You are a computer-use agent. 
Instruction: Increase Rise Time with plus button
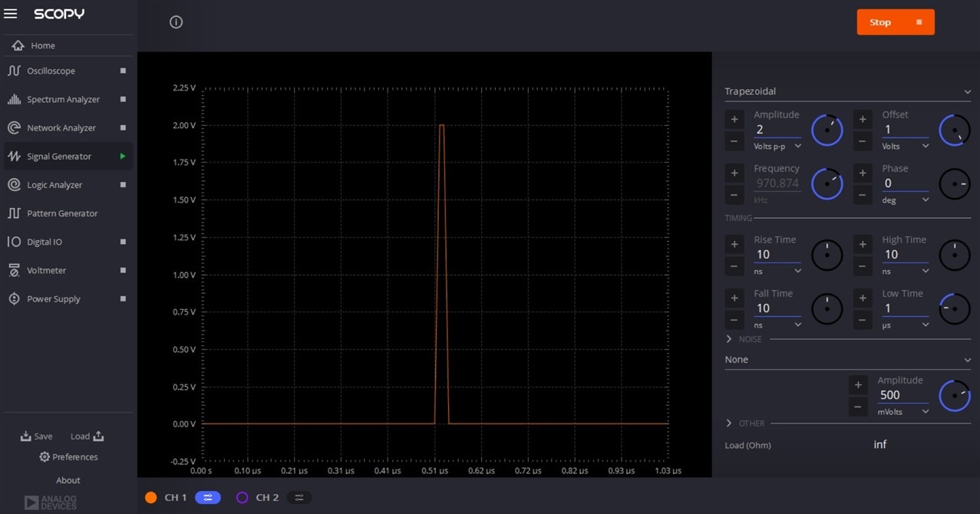[734, 244]
